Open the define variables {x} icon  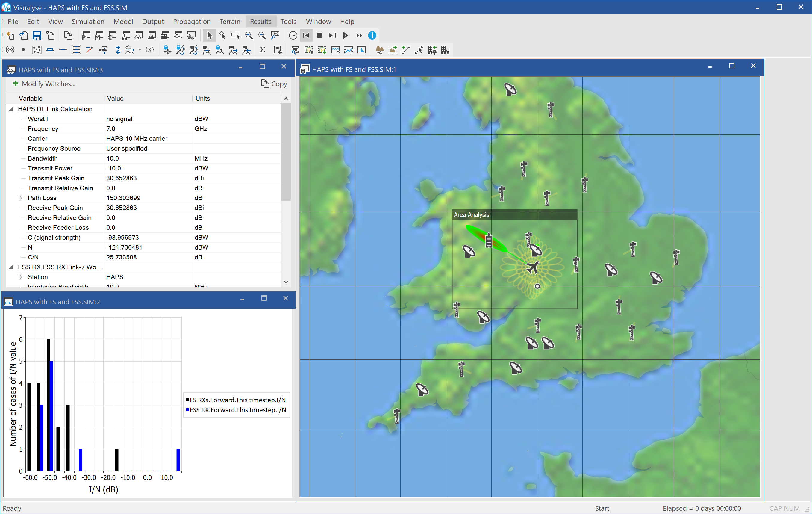149,50
